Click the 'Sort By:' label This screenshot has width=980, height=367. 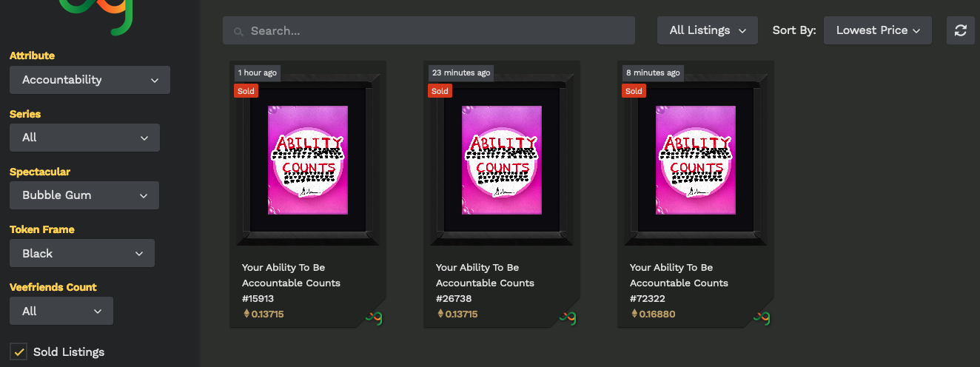click(x=794, y=30)
